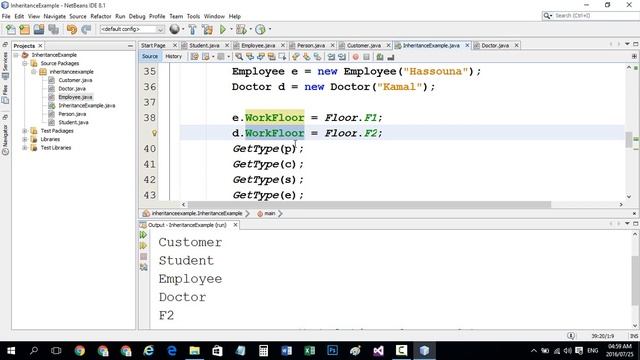Switch to the Customer.java editor tab
The image size is (640, 360).
[364, 45]
